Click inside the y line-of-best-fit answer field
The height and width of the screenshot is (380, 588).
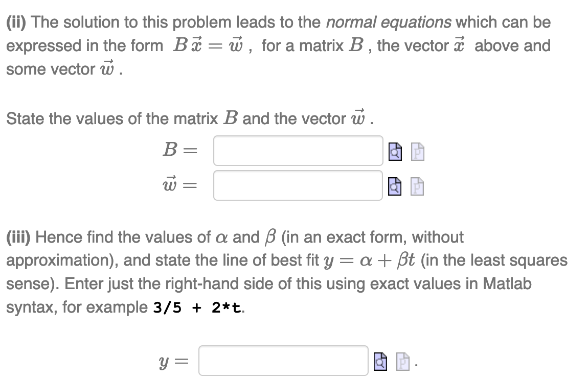[x=284, y=362]
